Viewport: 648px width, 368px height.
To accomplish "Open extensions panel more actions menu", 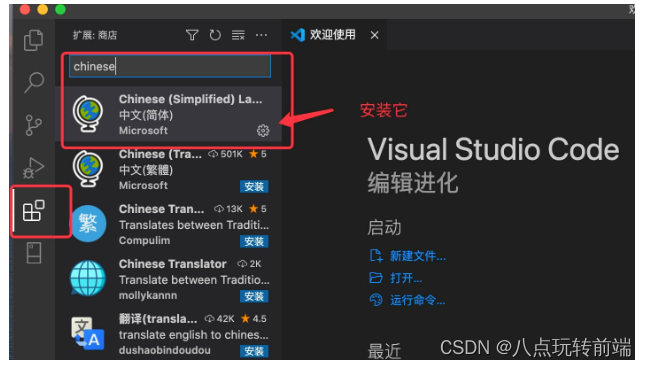I will (x=261, y=35).
